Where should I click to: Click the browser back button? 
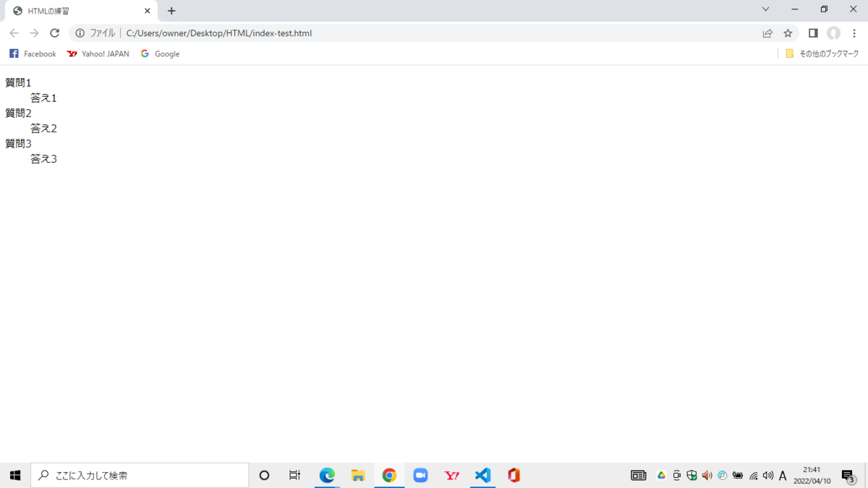pos(14,33)
